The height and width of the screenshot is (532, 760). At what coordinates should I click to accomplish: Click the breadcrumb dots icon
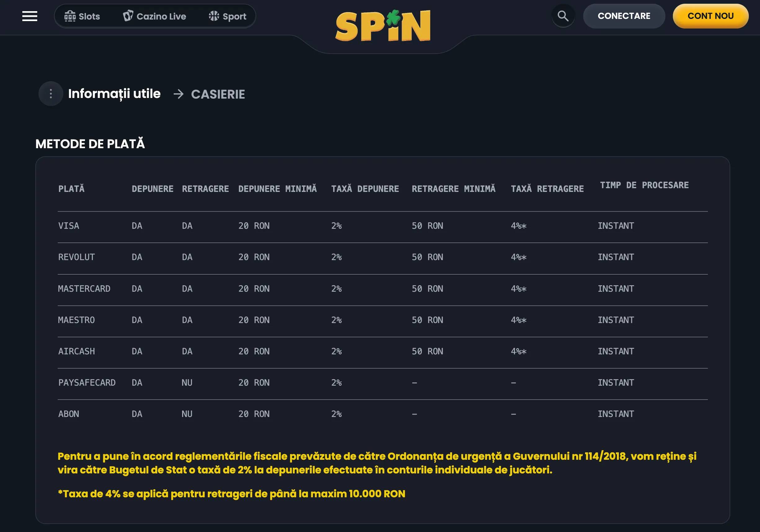point(50,94)
